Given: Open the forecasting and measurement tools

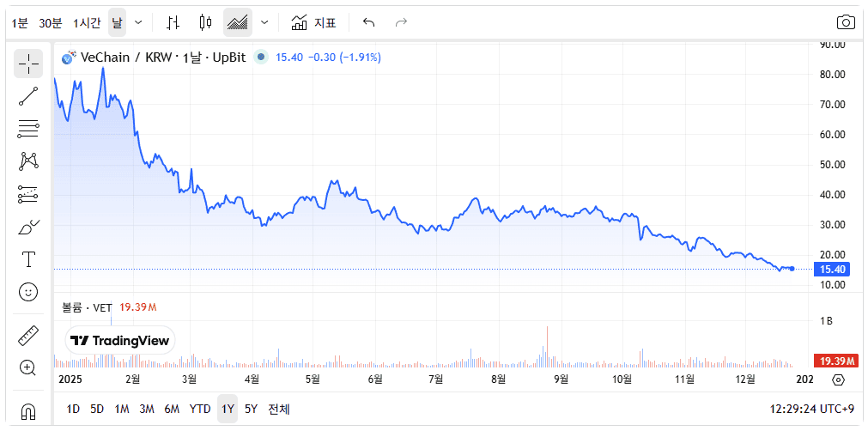Looking at the screenshot, I should (28, 194).
